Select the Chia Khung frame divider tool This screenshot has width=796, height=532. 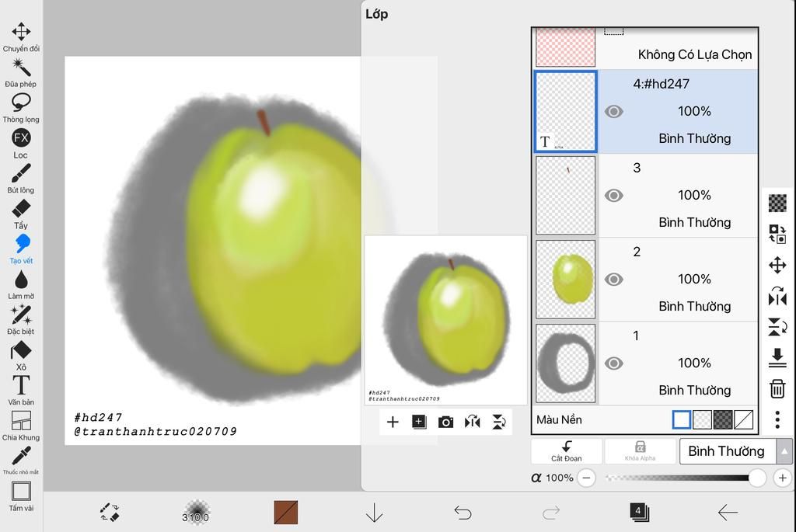click(x=21, y=426)
